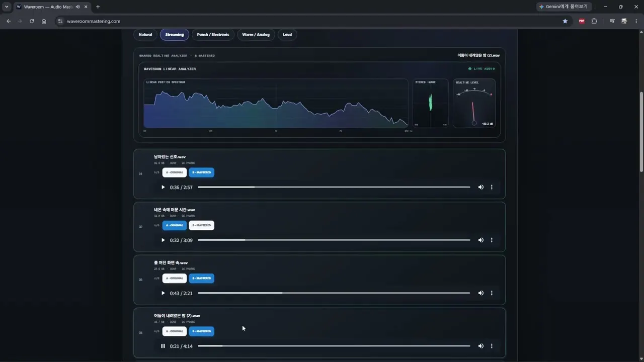This screenshot has width=644, height=362.
Task: Switch track 04 to B - Mastered
Action: coord(202,331)
